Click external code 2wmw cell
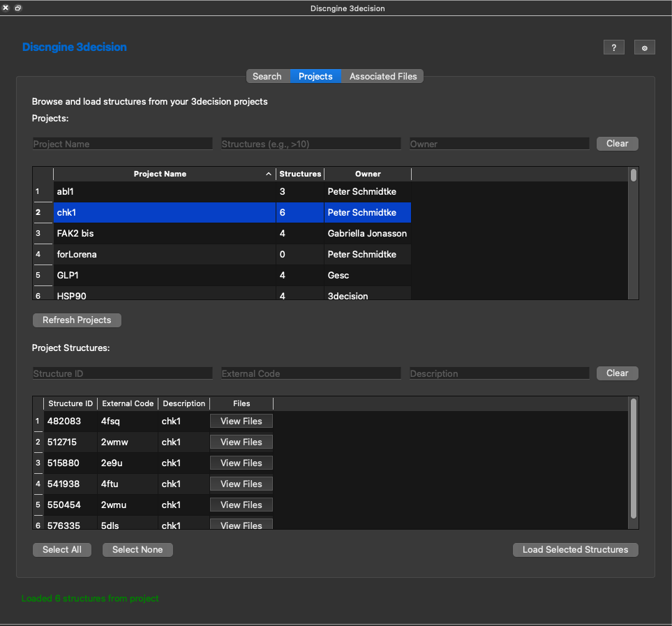Image resolution: width=672 pixels, height=626 pixels. (x=128, y=442)
